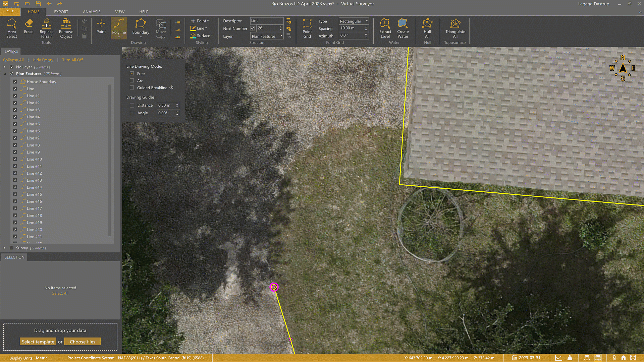
Task: Enable the Distance drawing guide
Action: 132,105
